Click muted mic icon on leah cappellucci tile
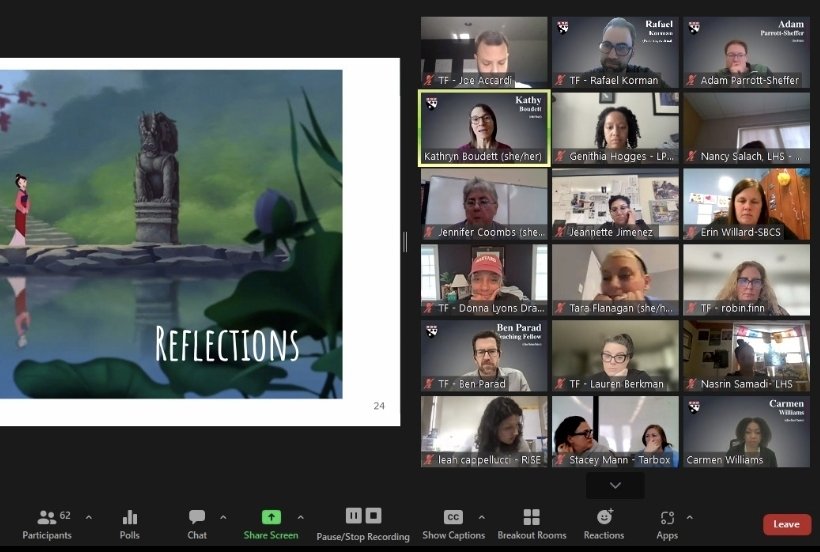The height and width of the screenshot is (552, 820). pyautogui.click(x=429, y=459)
